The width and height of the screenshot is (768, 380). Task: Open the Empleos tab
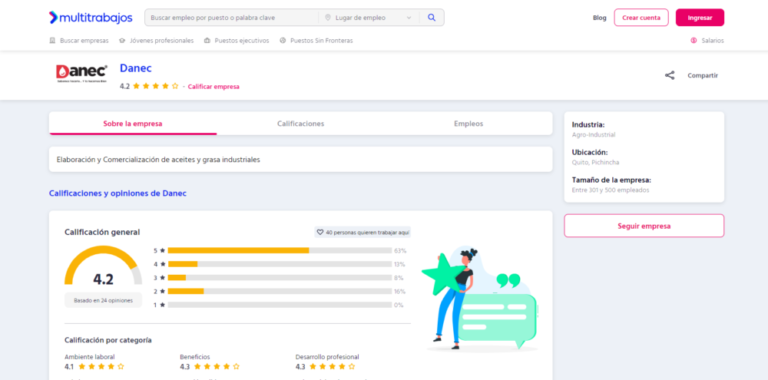pos(468,123)
